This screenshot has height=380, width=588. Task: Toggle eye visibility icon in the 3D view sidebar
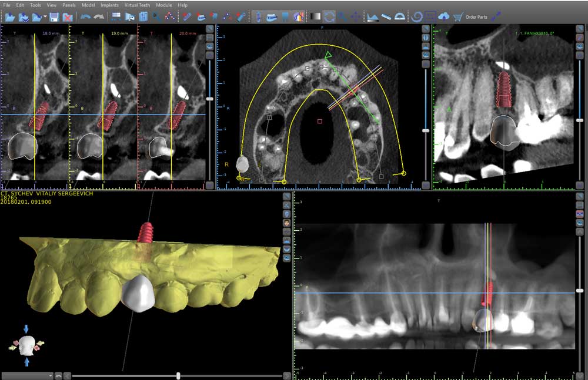pyautogui.click(x=286, y=257)
